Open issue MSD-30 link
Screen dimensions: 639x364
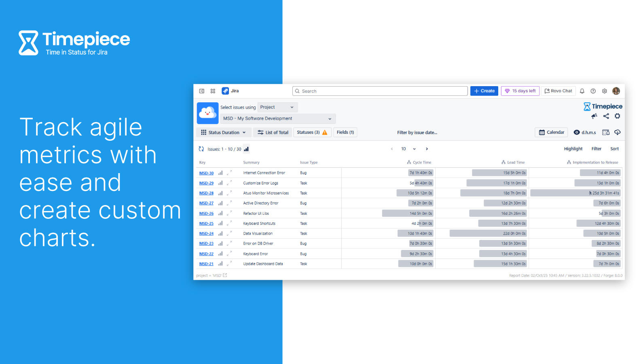206,173
